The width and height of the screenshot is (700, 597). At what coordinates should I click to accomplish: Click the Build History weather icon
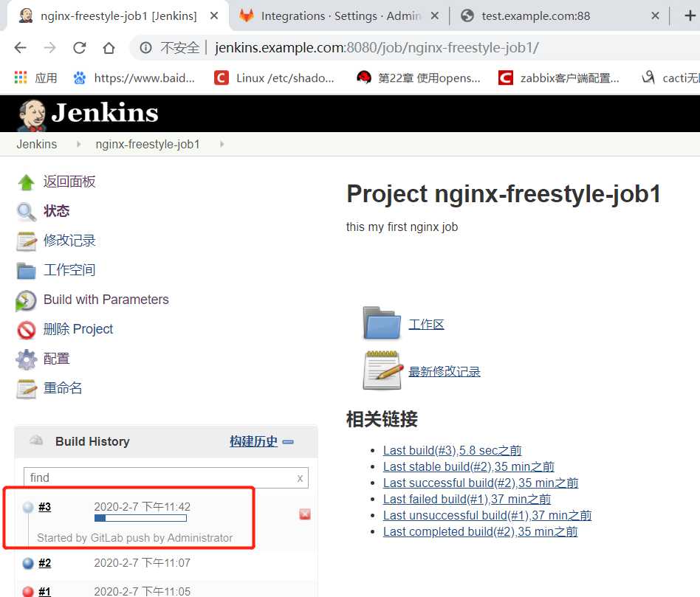(35, 441)
